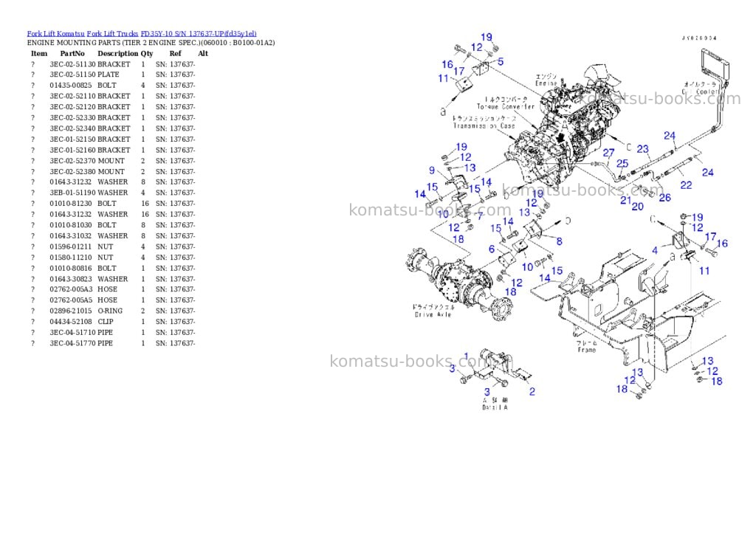Select NUT part number 01596-01211
Image resolution: width=756 pixels, height=535 pixels.
point(70,246)
